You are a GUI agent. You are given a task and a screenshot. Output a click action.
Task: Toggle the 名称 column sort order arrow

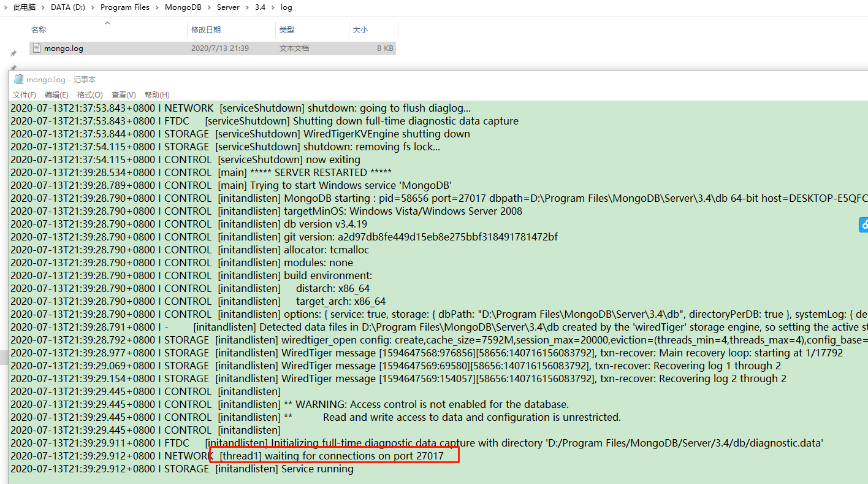click(107, 22)
